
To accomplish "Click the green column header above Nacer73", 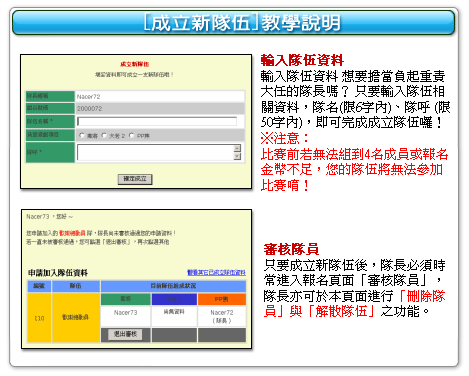I will pyautogui.click(x=126, y=299).
